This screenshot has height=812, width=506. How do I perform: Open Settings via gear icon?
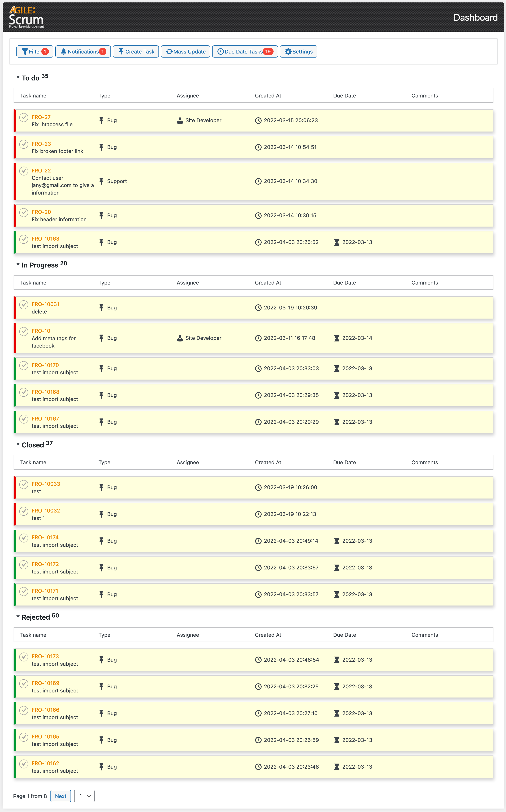click(288, 51)
